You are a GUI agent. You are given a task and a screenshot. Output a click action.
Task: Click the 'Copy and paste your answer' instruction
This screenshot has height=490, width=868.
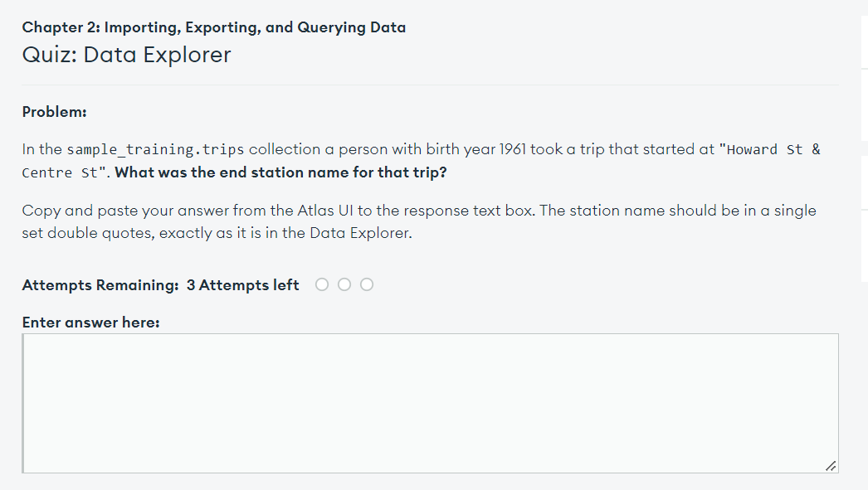coord(121,211)
